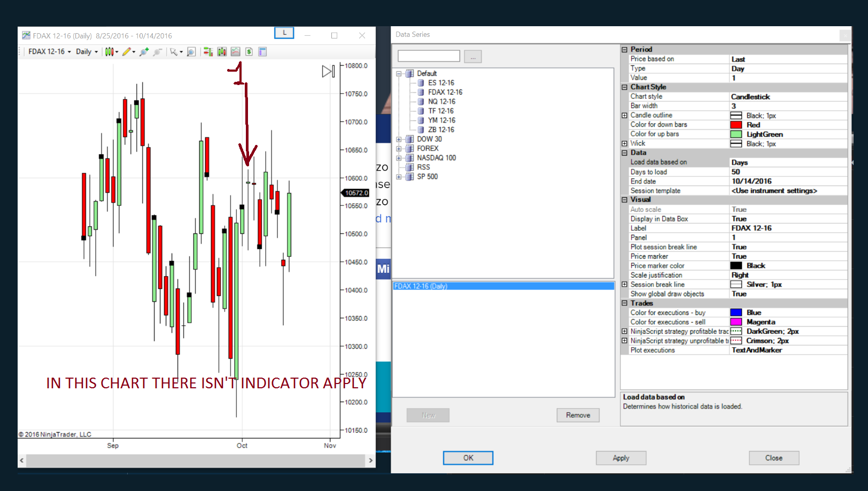Select ZB 12-16 in the instrument tree
868x491 pixels.
click(441, 130)
